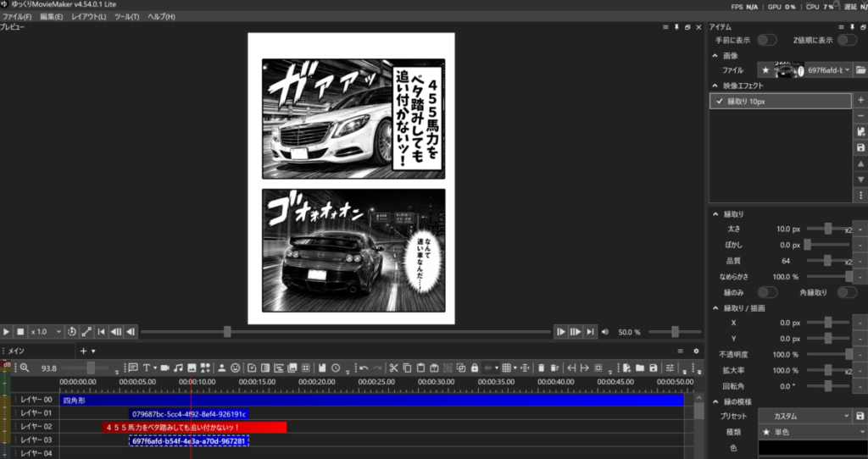Delete the selected item with the trash icon
The height and width of the screenshot is (459, 868).
(542, 368)
